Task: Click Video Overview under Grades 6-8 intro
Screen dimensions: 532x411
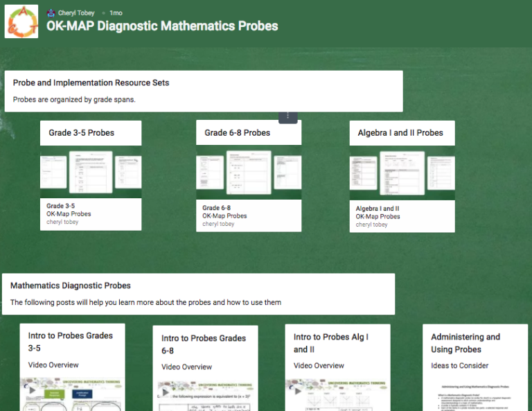Action: (x=186, y=367)
